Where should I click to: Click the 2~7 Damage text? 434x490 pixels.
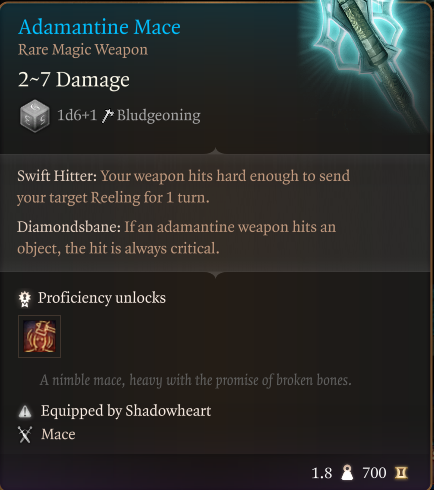pos(74,80)
